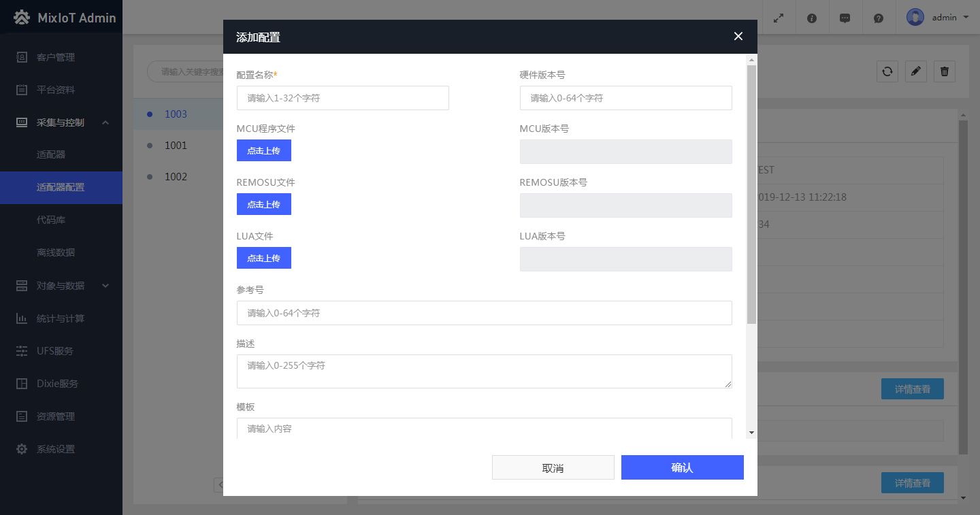
Task: Click the refresh icon button
Action: click(887, 71)
